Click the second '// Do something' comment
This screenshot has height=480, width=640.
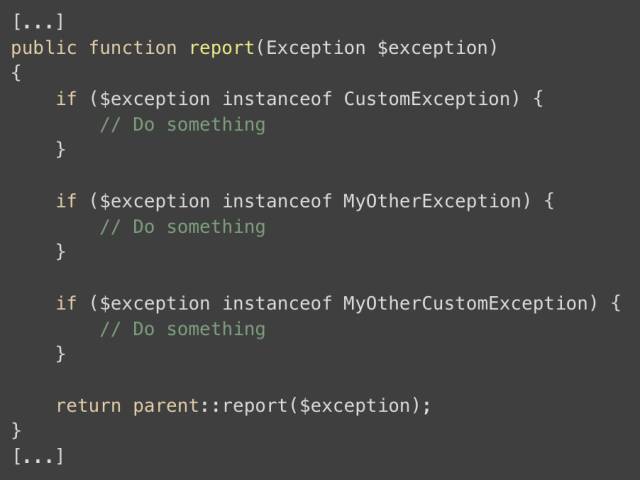click(182, 227)
